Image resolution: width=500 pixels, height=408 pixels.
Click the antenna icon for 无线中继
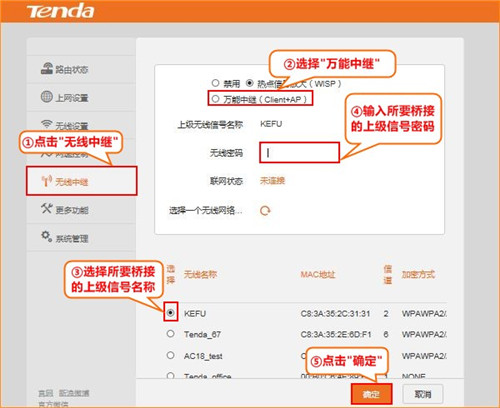pyautogui.click(x=47, y=181)
